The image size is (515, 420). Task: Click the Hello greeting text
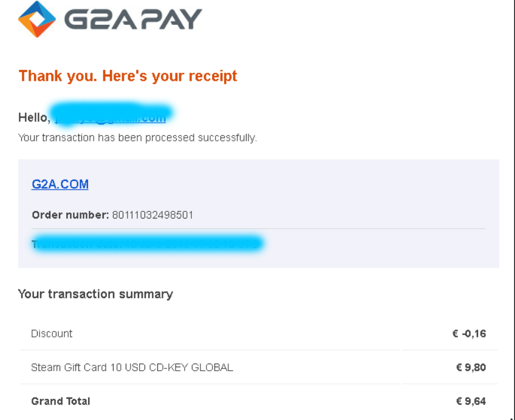pos(34,118)
